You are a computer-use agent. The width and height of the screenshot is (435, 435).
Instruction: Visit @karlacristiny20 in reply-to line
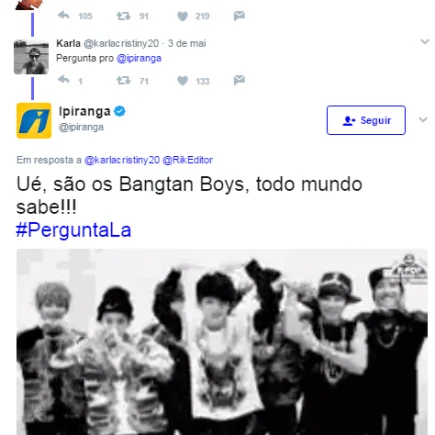click(122, 160)
